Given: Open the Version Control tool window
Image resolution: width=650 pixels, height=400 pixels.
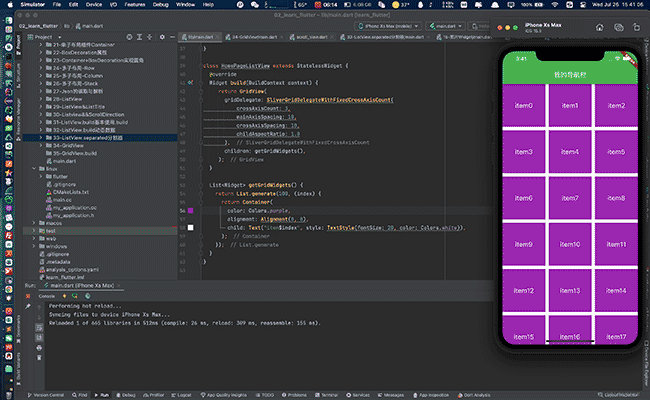Looking at the screenshot, I should coord(46,395).
